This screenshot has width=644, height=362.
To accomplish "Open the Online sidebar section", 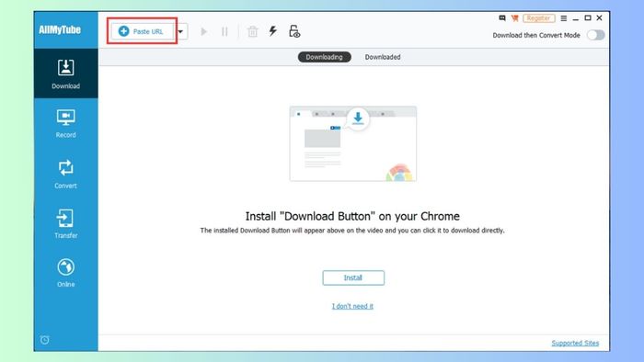I will [65, 273].
